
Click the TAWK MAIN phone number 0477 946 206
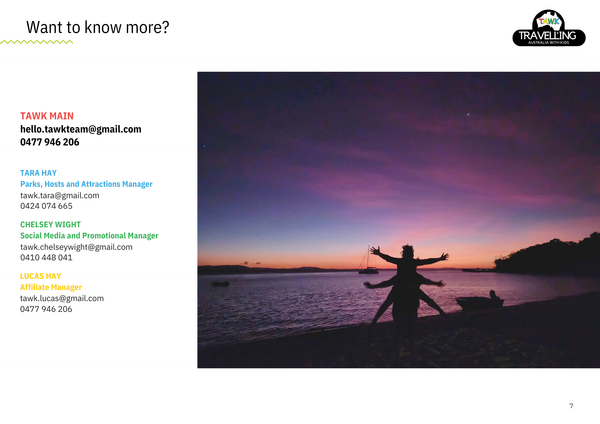pos(50,142)
